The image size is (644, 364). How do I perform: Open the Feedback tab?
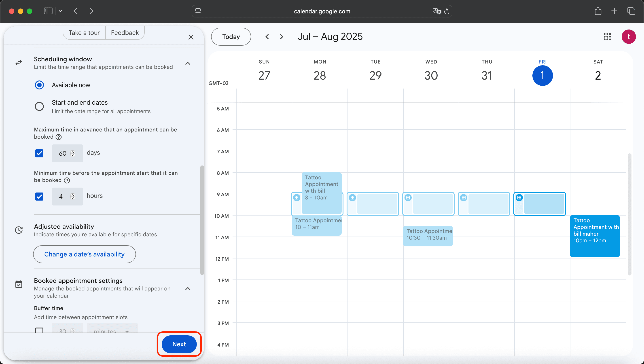tap(125, 33)
